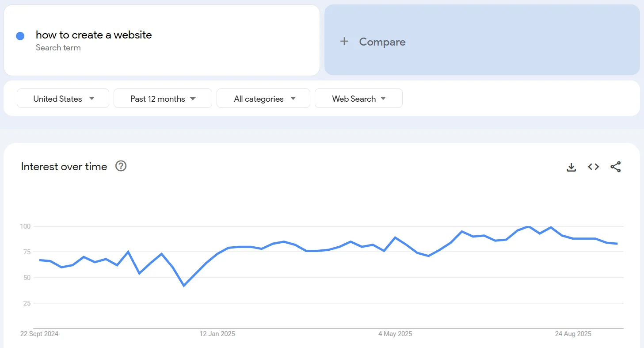Click the 4 May 2025 axis label
The width and height of the screenshot is (644, 348).
click(395, 334)
